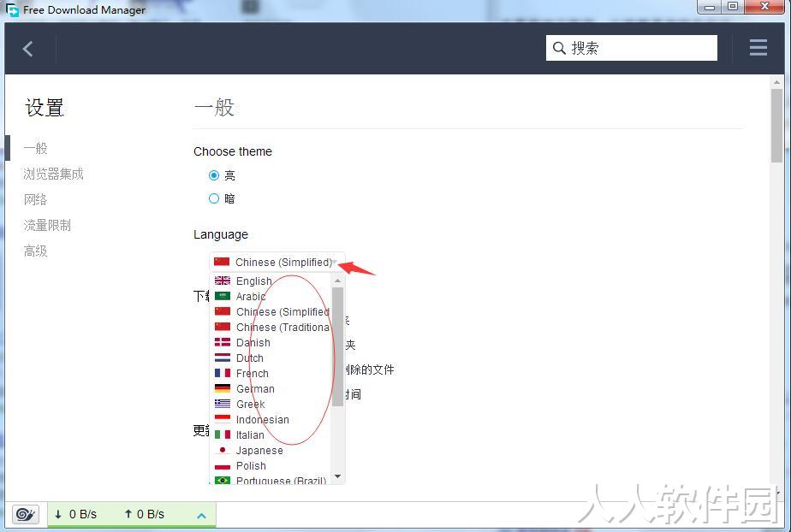Image resolution: width=791 pixels, height=532 pixels.
Task: Click the French flag icon
Action: (223, 373)
